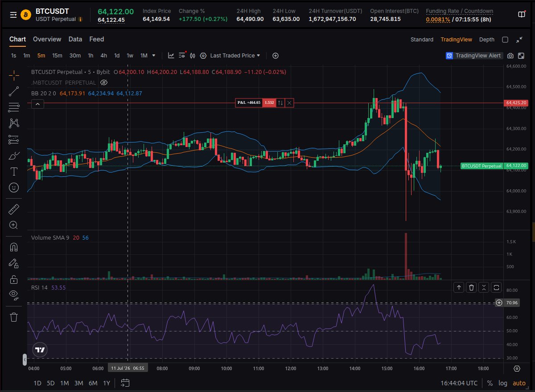Open the indicators line-chart icon
The height and width of the screenshot is (392, 535).
[171, 56]
